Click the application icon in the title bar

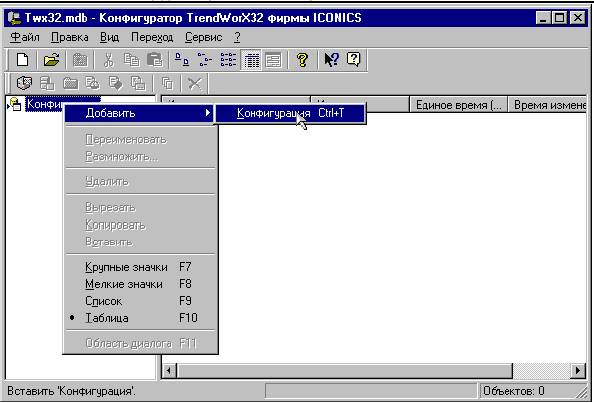tap(14, 18)
